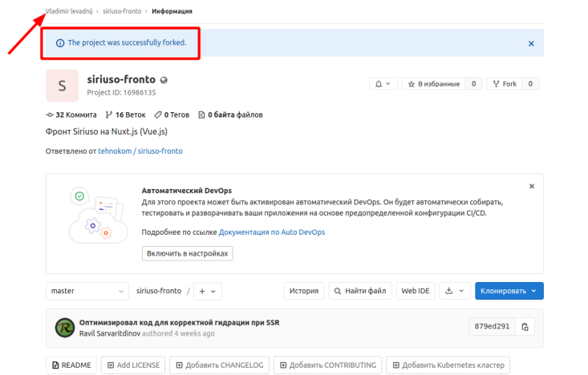View the fork count next to Fork

[x=530, y=84]
